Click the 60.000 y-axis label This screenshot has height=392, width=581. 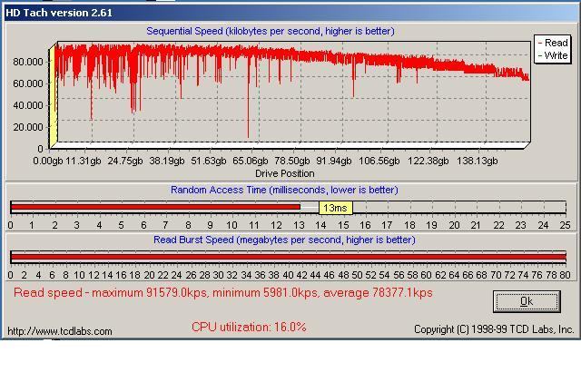point(28,83)
